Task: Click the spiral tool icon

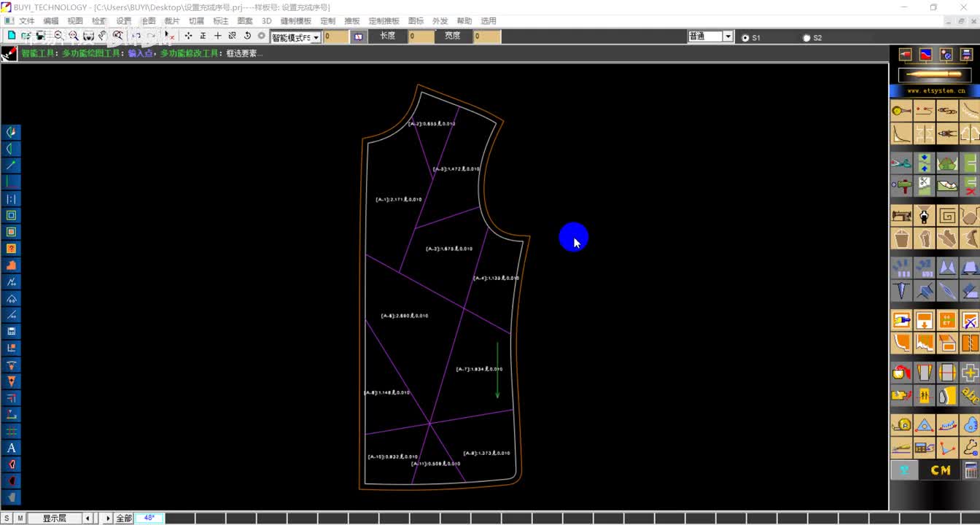Action: point(947,216)
